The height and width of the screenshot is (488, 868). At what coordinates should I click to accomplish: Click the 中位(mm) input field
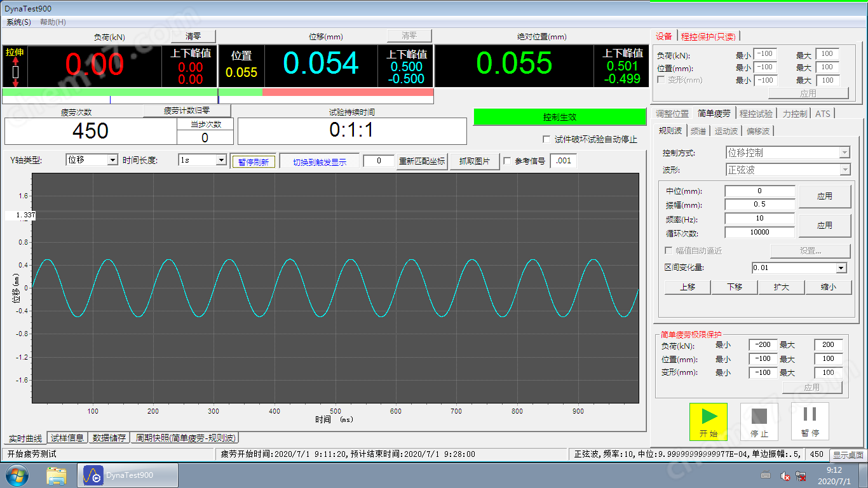(760, 191)
